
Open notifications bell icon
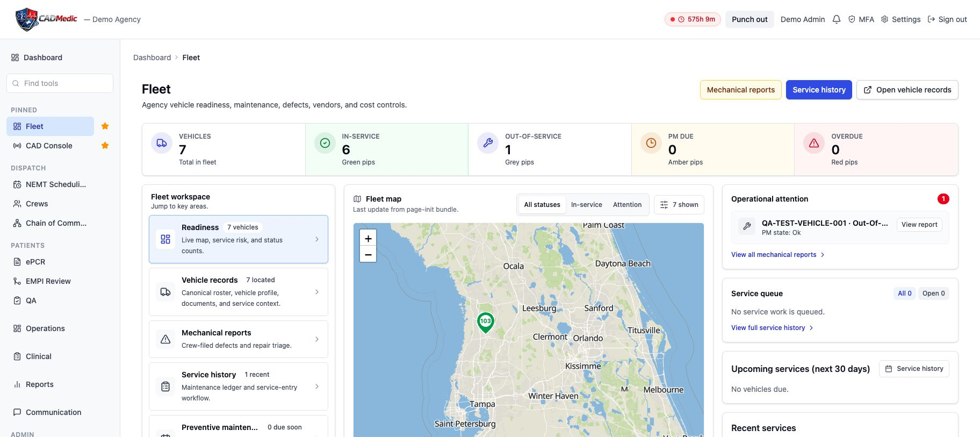coord(837,19)
